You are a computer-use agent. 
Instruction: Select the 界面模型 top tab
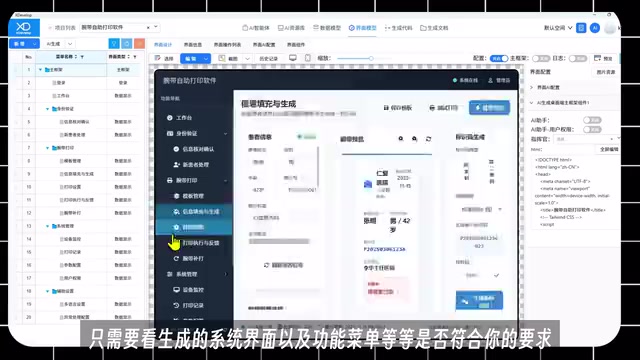tap(362, 28)
